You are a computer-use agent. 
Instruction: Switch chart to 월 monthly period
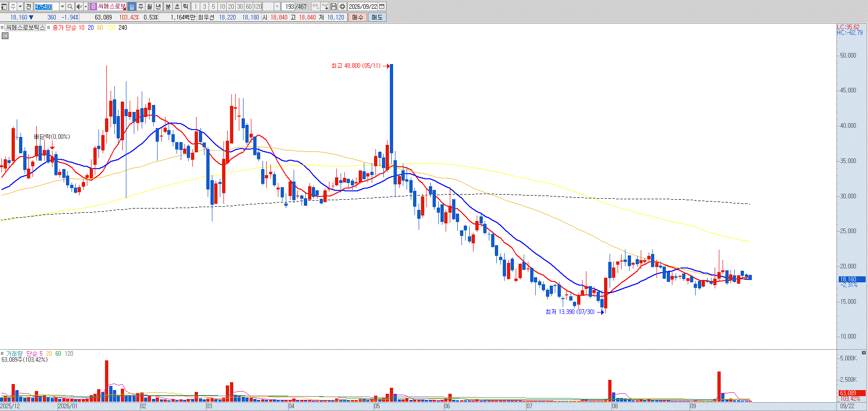pos(149,7)
